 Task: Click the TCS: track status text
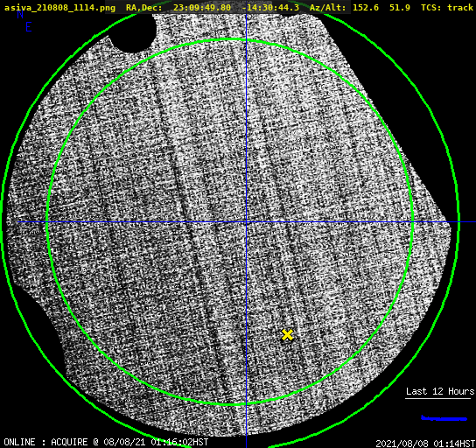447,7
